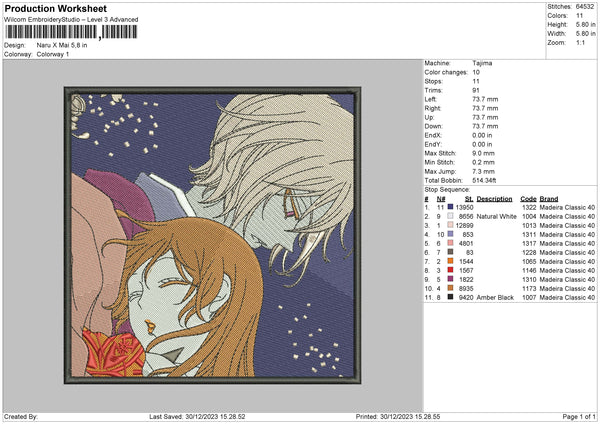The height and width of the screenshot is (424, 600).
Task: Click the Trims value 91
Action: pyautogui.click(x=476, y=90)
